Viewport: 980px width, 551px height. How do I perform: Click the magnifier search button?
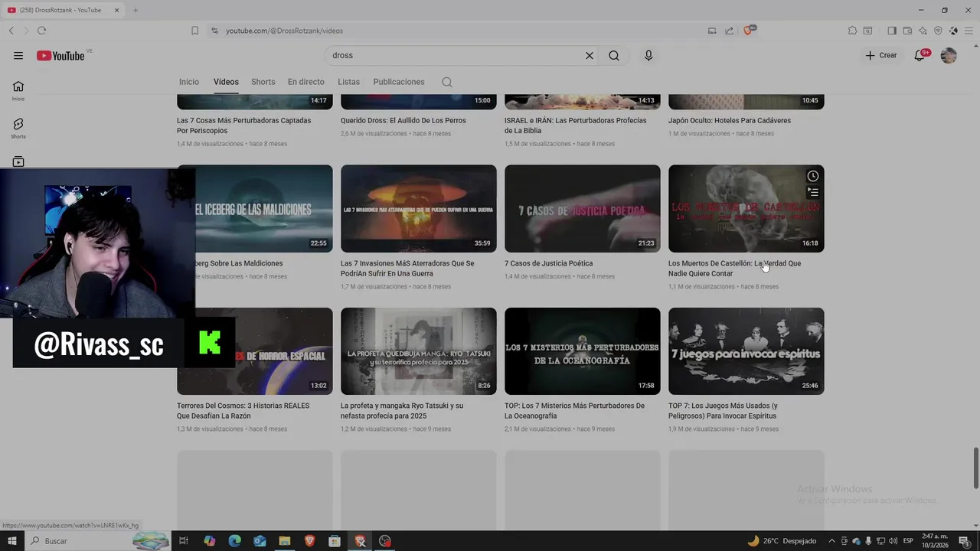tap(614, 55)
